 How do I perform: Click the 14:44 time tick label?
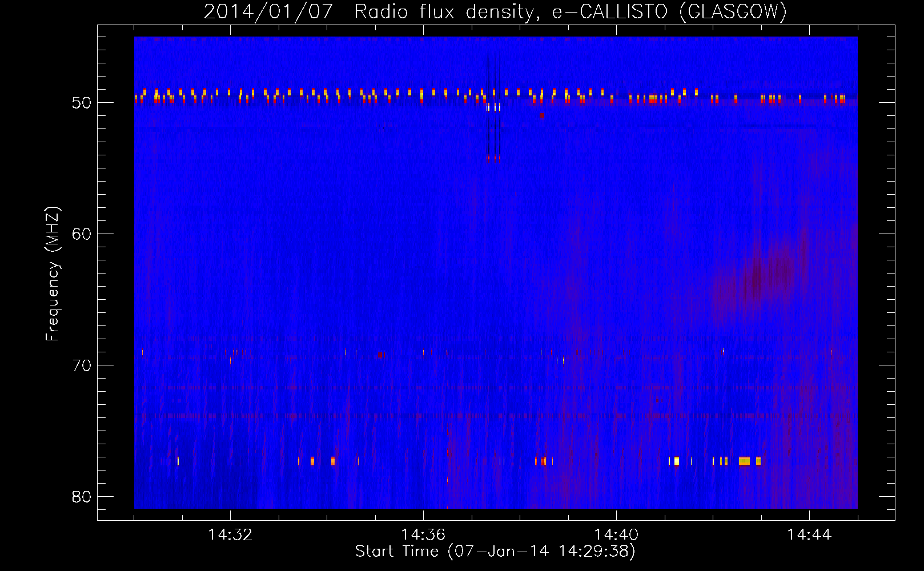pyautogui.click(x=809, y=534)
